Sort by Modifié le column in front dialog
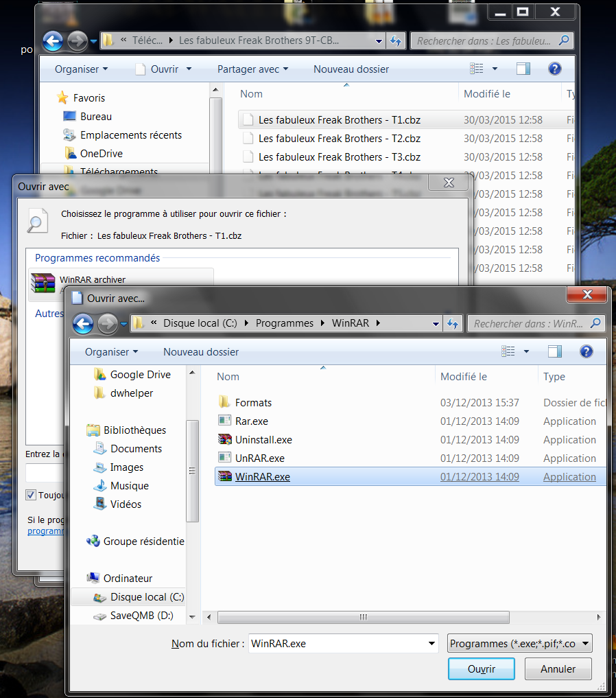Viewport: 616px width, 698px height. [464, 377]
